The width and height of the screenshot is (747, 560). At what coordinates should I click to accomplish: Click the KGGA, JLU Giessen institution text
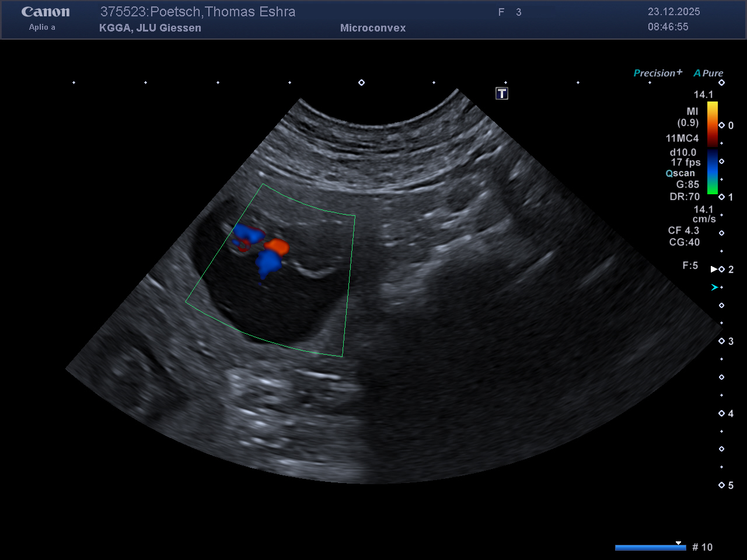[150, 28]
